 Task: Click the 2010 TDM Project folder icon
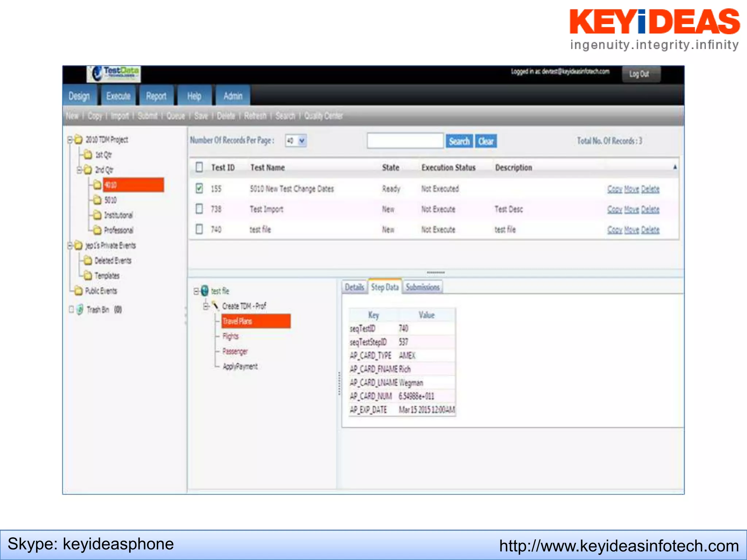click(x=78, y=140)
